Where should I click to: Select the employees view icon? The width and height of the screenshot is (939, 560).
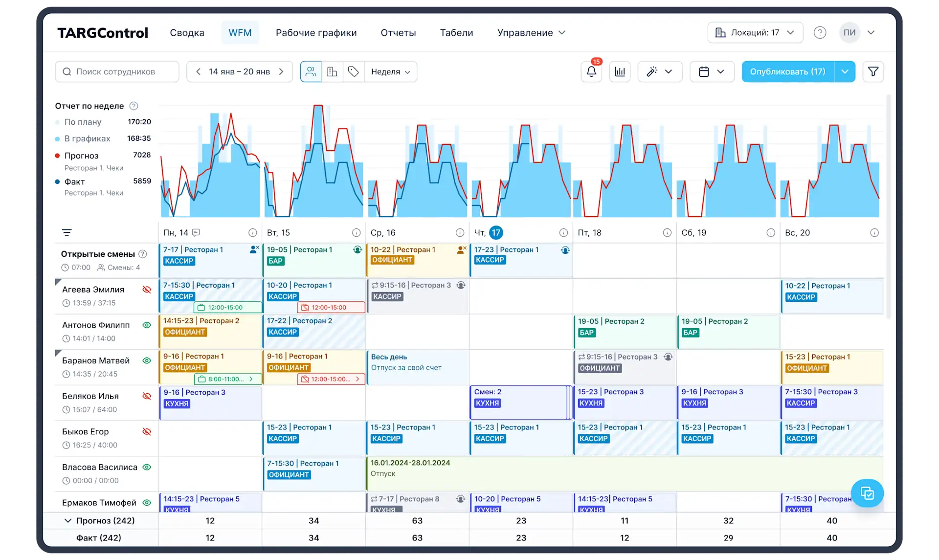point(311,72)
